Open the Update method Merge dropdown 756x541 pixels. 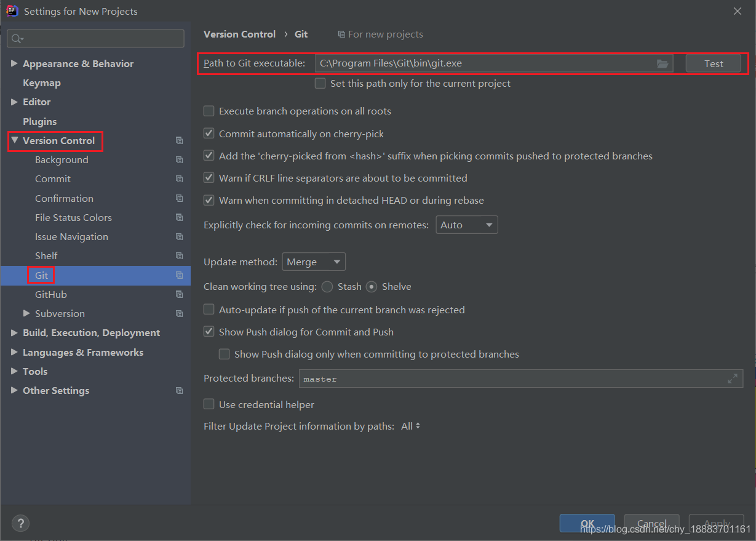tap(314, 262)
